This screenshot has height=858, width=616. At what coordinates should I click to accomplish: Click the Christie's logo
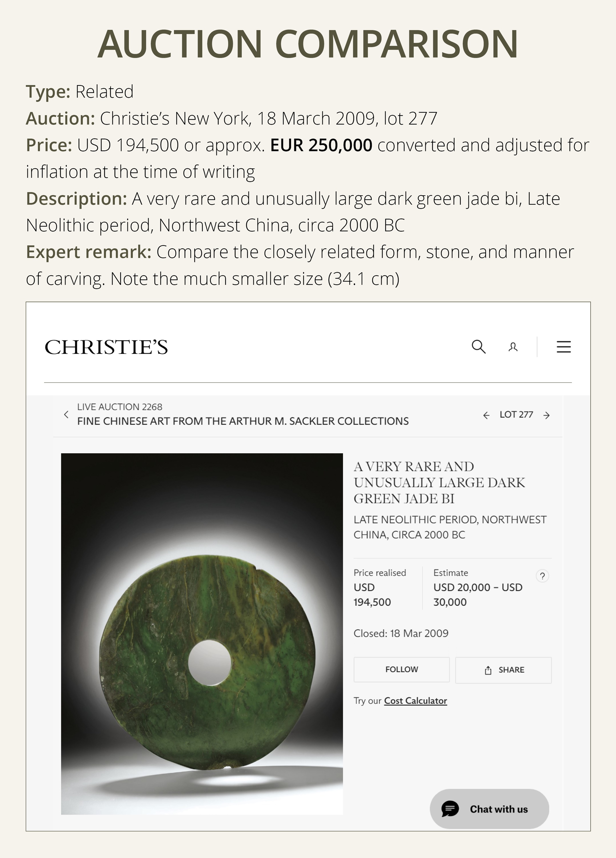[x=106, y=347]
